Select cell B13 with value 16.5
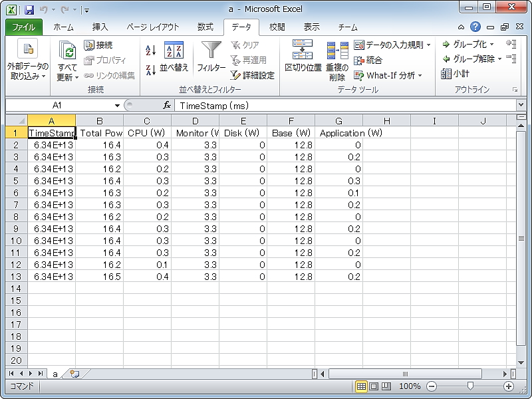The height and width of the screenshot is (399, 532). coord(99,277)
